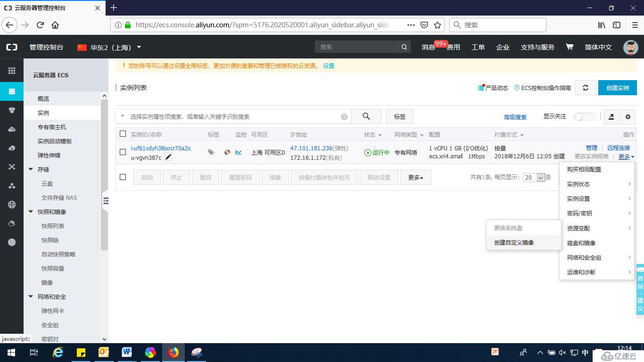Open ECS控制台操作指南 guide link
Screen dimensions: 644x362
542,88
